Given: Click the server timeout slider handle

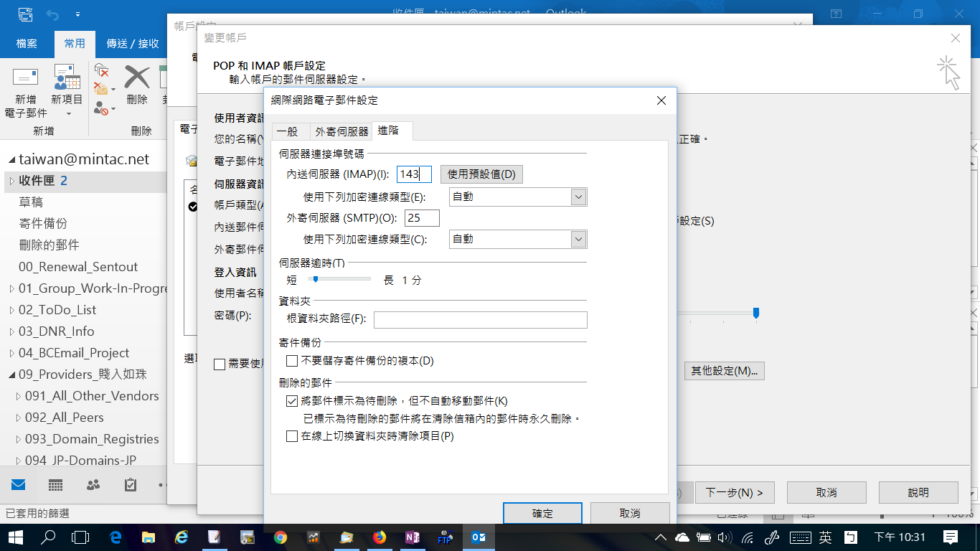Looking at the screenshot, I should pos(315,279).
